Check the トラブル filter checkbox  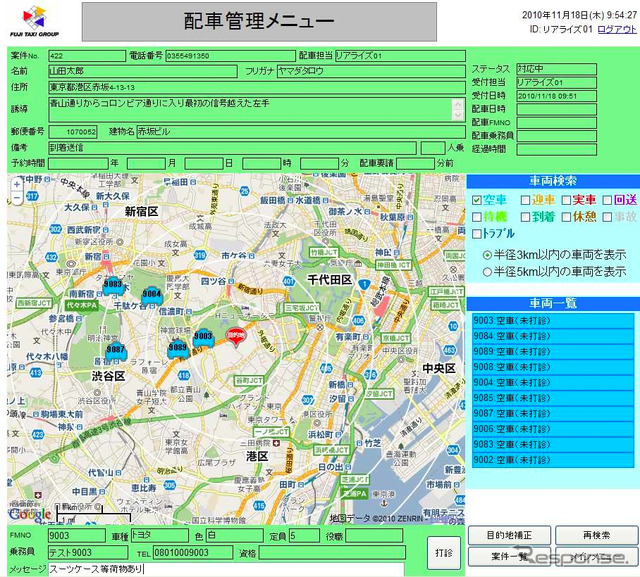click(x=477, y=234)
